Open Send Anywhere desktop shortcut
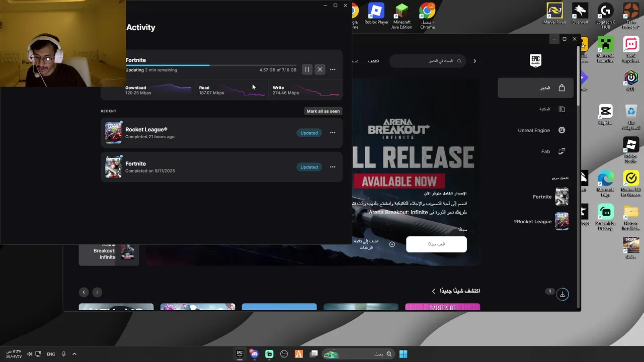The image size is (644, 362). [631, 50]
